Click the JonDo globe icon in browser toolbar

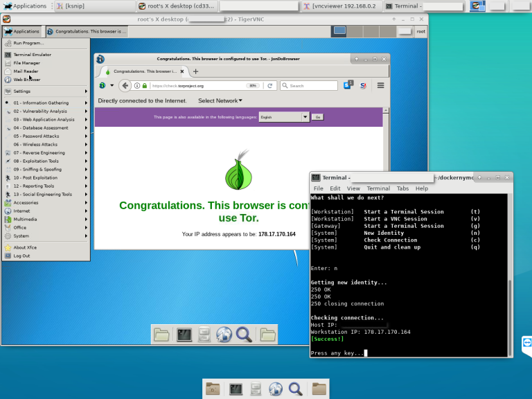pos(102,85)
